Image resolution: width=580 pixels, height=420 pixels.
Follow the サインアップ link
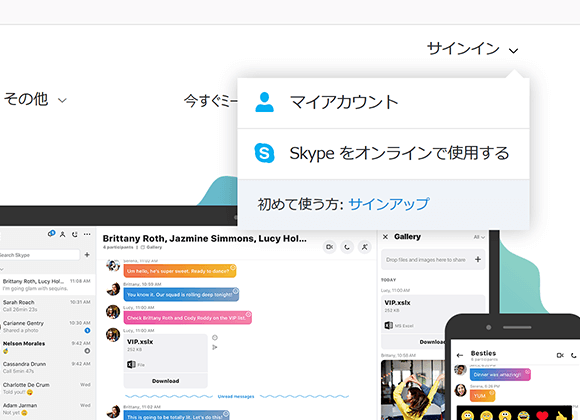coord(389,204)
